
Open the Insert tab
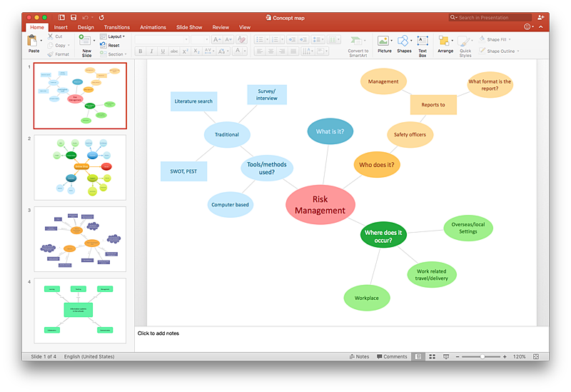(x=61, y=27)
